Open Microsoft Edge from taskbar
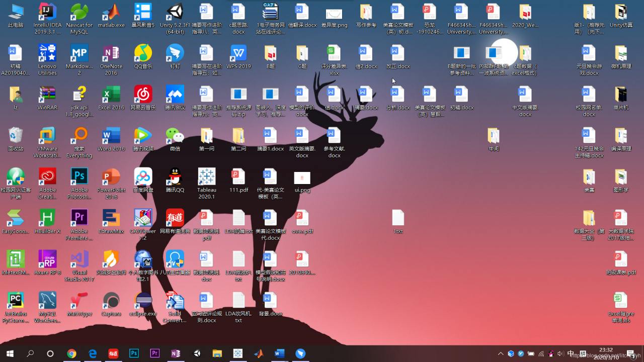Viewport: 644px width, 362px height. (x=93, y=353)
